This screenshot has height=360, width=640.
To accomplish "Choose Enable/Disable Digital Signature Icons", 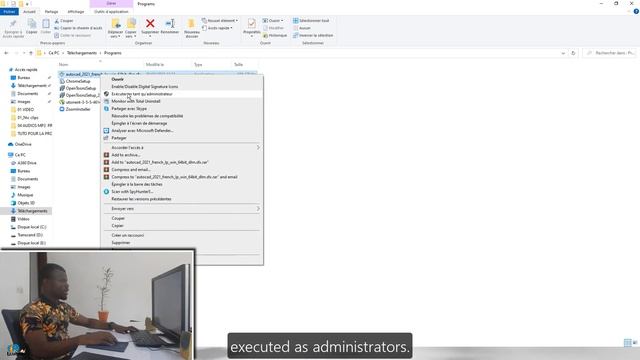I will click(x=144, y=87).
